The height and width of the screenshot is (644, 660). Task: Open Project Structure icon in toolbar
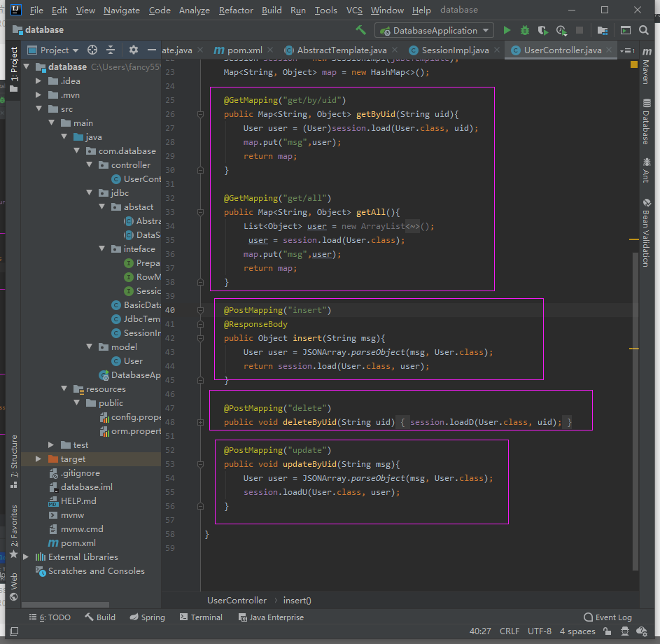[603, 30]
